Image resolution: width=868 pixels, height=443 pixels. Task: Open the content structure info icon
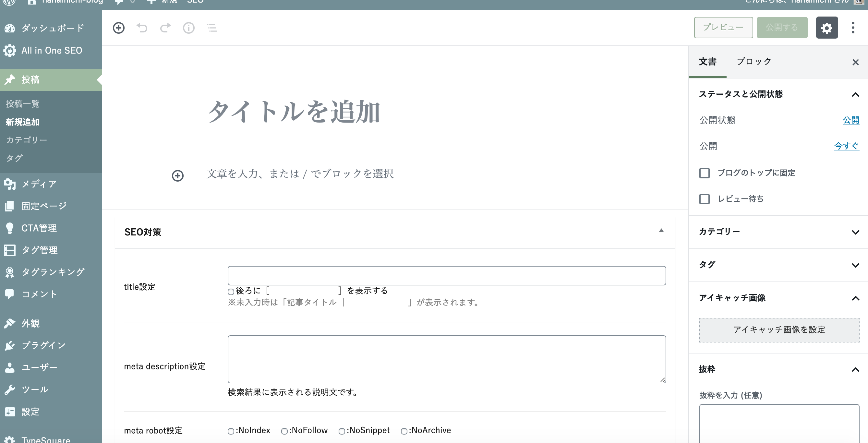pos(189,28)
